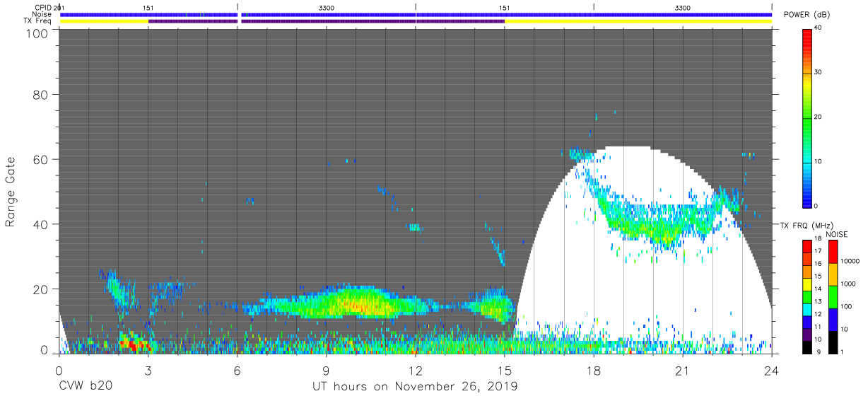Screen dimensions: 868x401
Task: Click the TX Freq row label above plot
Action: pos(38,21)
